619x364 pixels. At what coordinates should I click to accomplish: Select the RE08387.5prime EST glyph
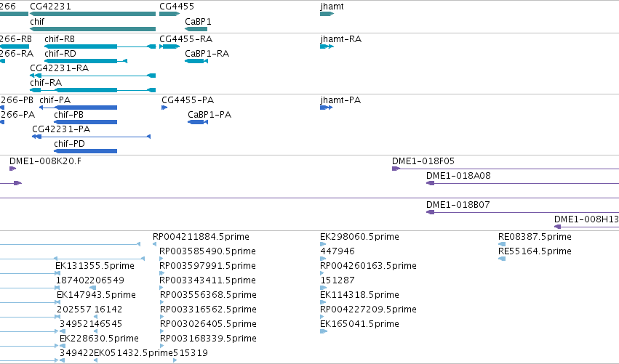[502, 244]
